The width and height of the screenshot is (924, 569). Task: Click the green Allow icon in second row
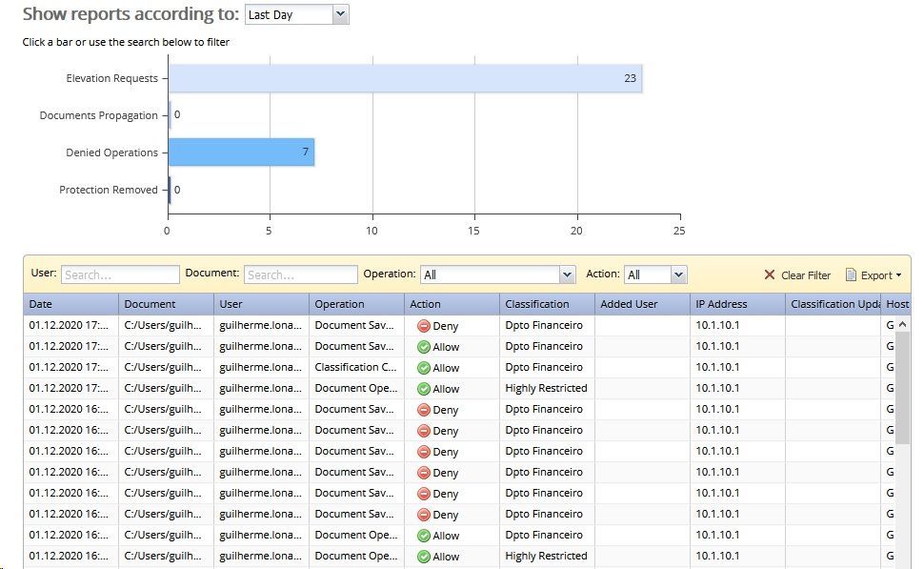(x=424, y=347)
